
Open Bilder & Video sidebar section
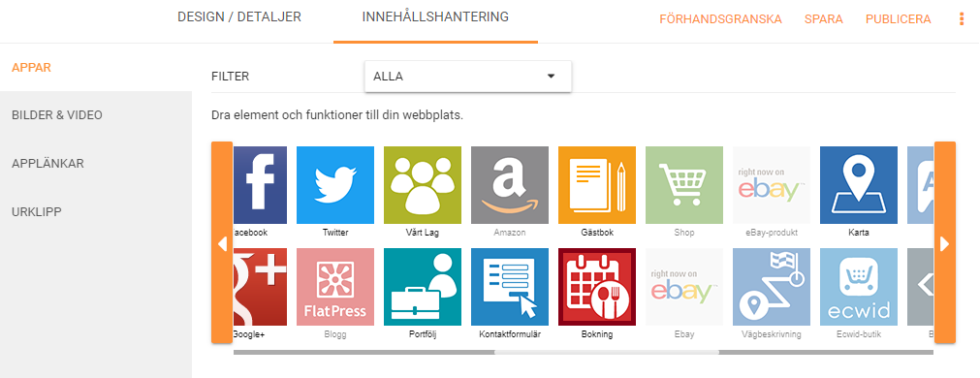[57, 115]
